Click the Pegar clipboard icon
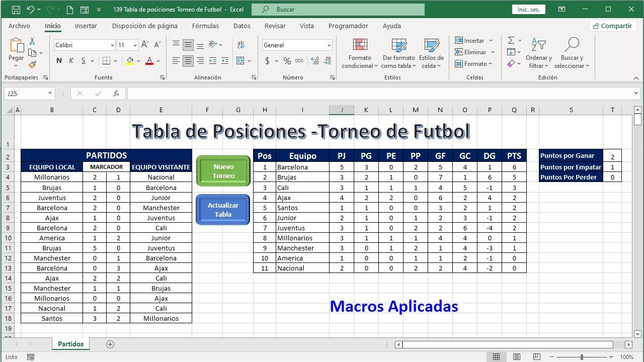The width and height of the screenshot is (644, 362). click(x=16, y=45)
